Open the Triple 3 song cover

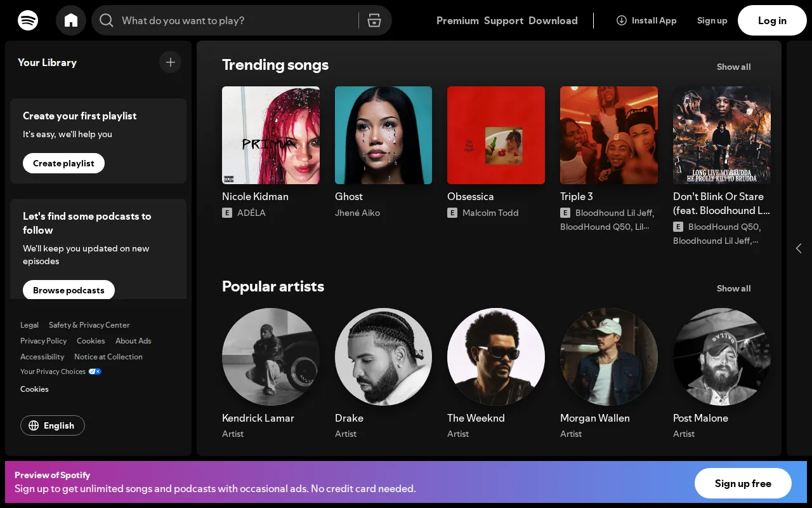(609, 135)
